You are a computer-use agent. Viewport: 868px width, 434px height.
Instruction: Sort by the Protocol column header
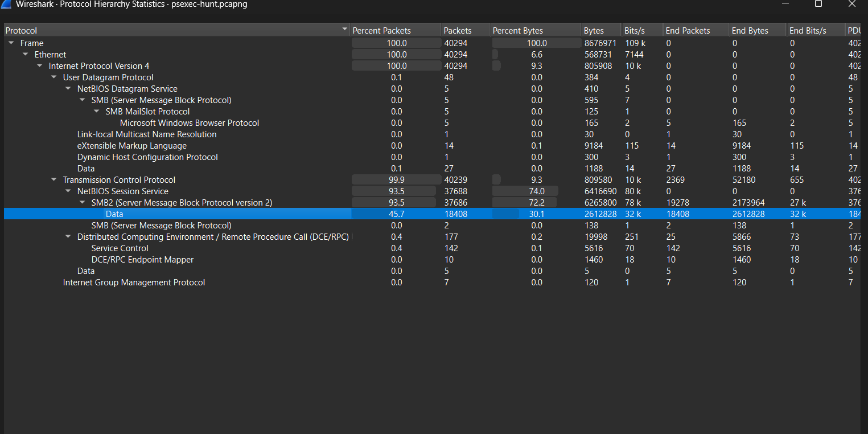coord(177,30)
